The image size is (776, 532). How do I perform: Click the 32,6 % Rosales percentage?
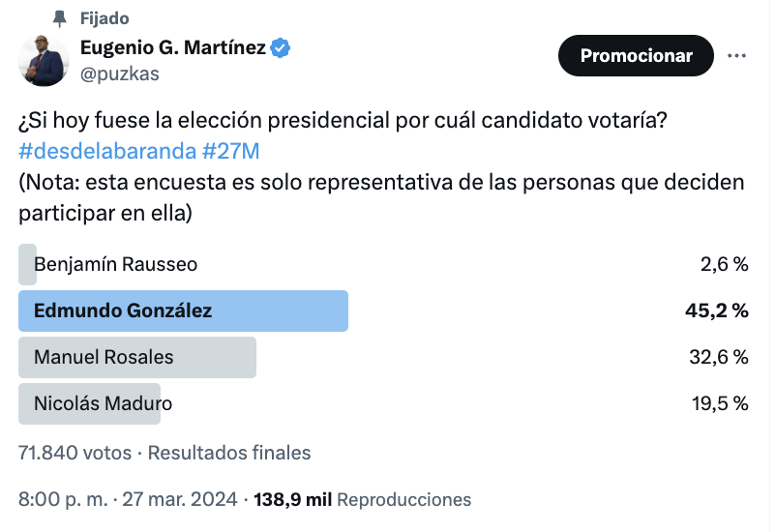(x=719, y=357)
